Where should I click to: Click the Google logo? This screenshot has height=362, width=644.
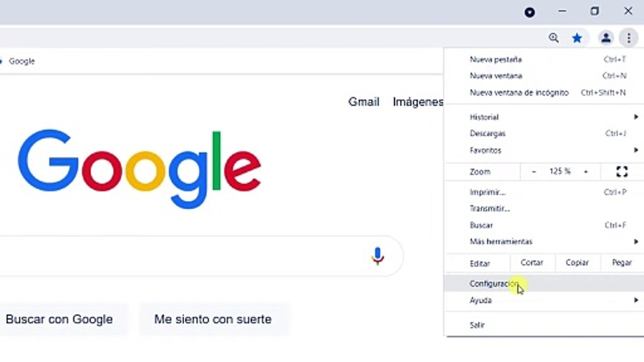[x=139, y=169]
